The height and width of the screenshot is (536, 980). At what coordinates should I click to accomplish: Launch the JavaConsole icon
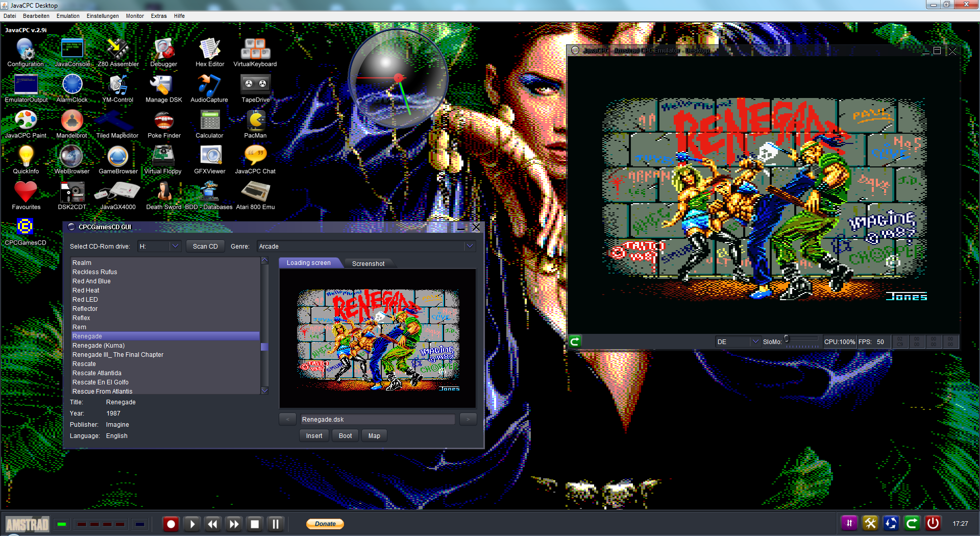tap(72, 53)
